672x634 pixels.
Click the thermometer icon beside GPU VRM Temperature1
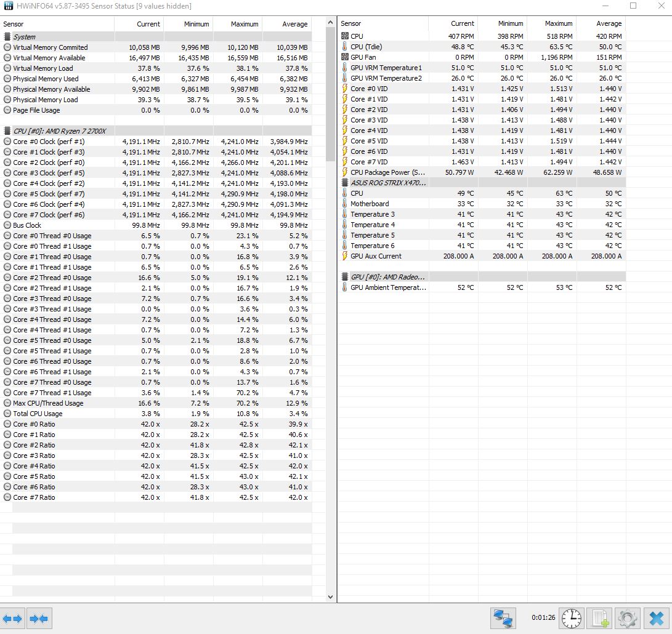344,68
